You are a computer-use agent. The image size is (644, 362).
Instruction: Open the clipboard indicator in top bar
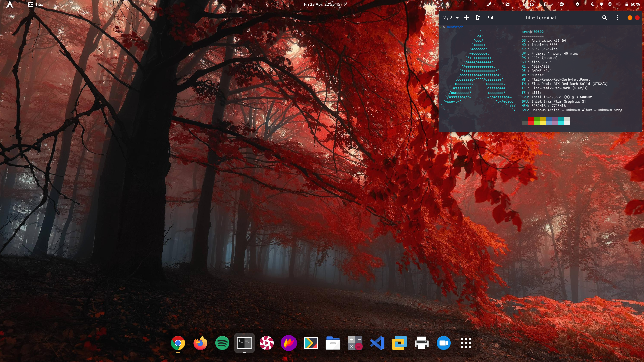(x=546, y=4)
